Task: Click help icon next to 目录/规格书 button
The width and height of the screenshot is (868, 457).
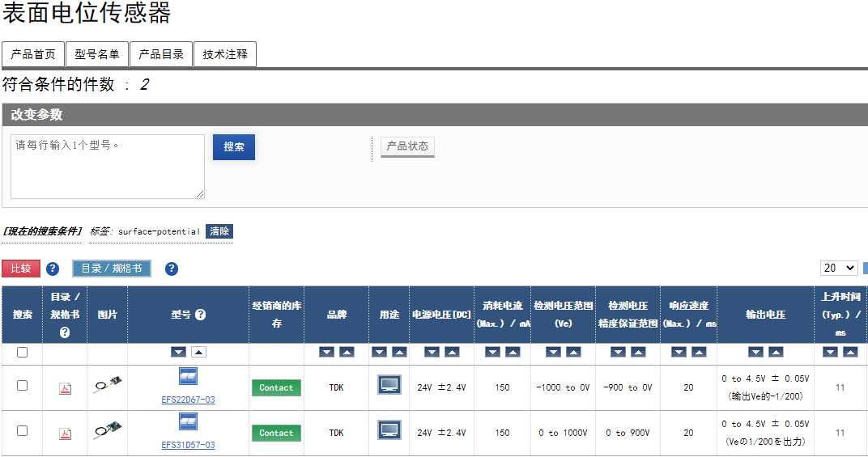Action: [172, 269]
